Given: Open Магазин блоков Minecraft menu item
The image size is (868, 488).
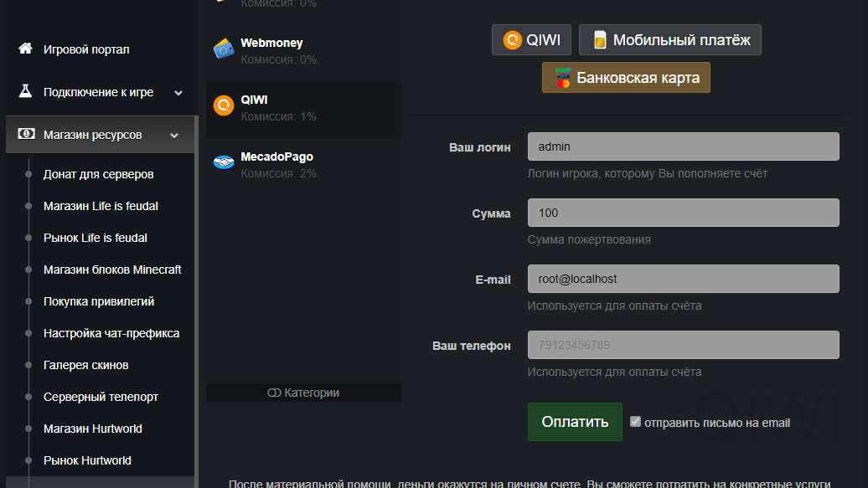Looking at the screenshot, I should tap(112, 270).
